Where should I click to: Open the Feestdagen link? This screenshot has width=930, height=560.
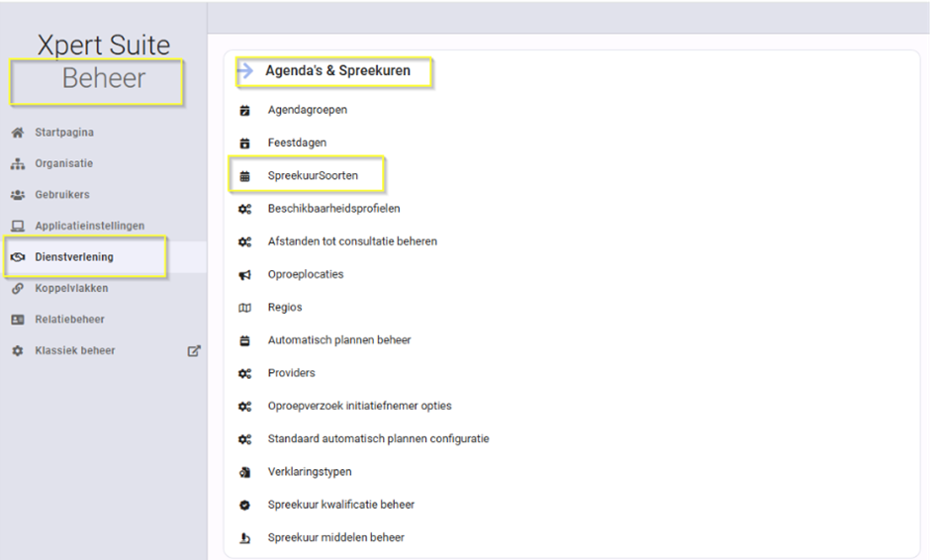297,142
